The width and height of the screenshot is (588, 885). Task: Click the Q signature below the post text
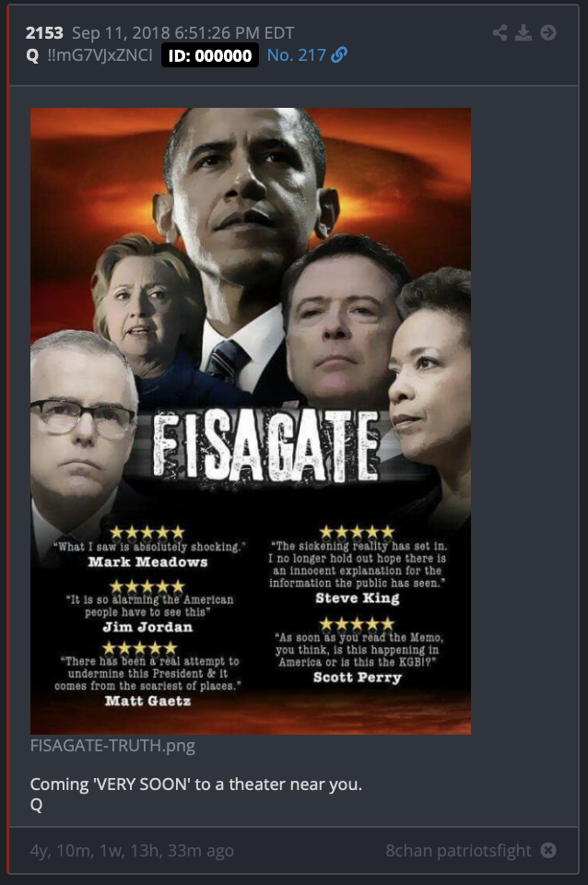[36, 805]
